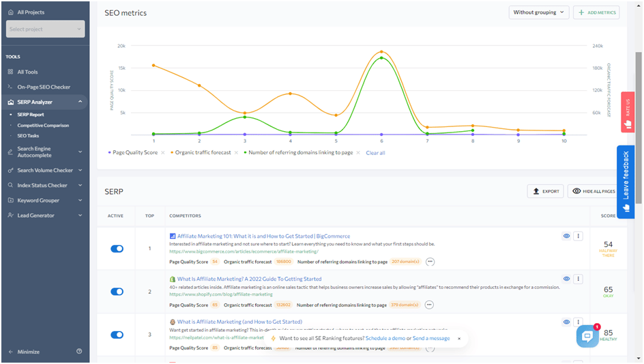Screen dimensions: 644x364
Task: Toggle active switch for Neil Patel result
Action: 117,335
